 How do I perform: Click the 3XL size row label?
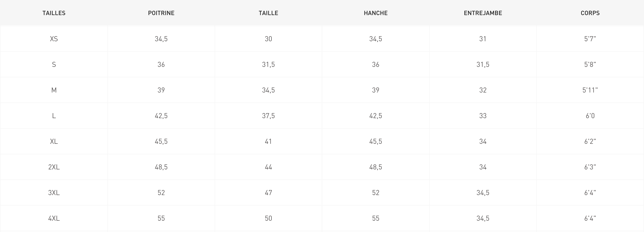pos(54,193)
